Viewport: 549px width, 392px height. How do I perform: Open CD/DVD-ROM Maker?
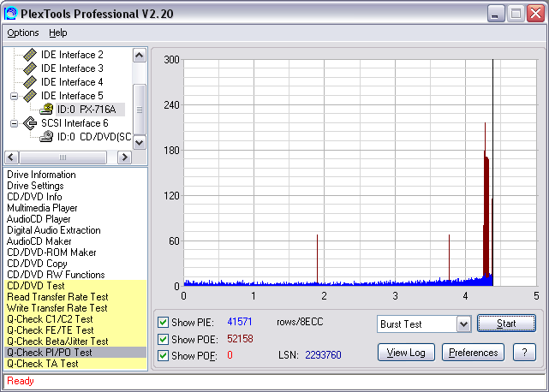pos(51,252)
